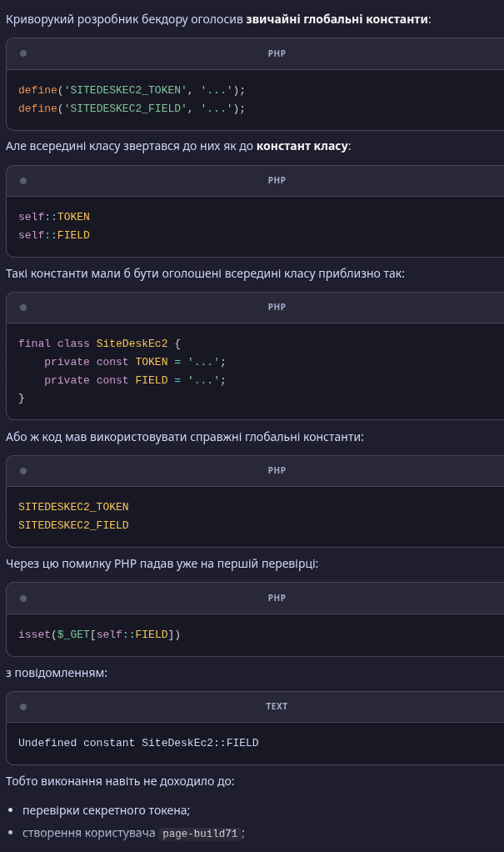This screenshot has height=852, width=504.
Task: Click the paragraph starting 'Через цю помилку PHP'
Action: (162, 564)
